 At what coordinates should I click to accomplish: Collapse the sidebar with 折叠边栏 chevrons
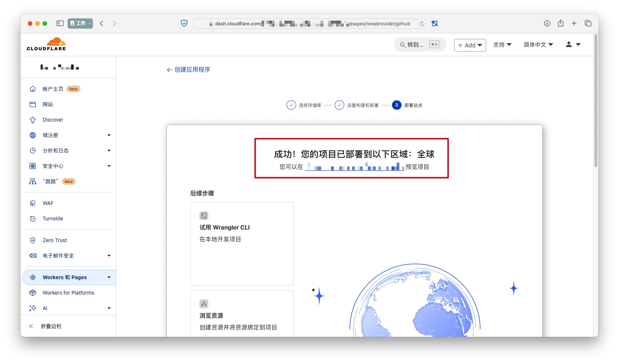point(31,326)
